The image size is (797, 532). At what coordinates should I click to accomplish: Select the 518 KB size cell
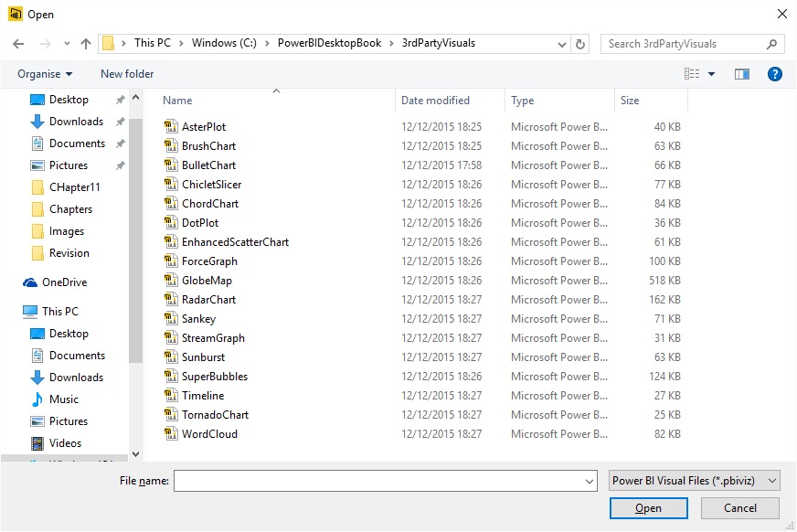pyautogui.click(x=664, y=281)
